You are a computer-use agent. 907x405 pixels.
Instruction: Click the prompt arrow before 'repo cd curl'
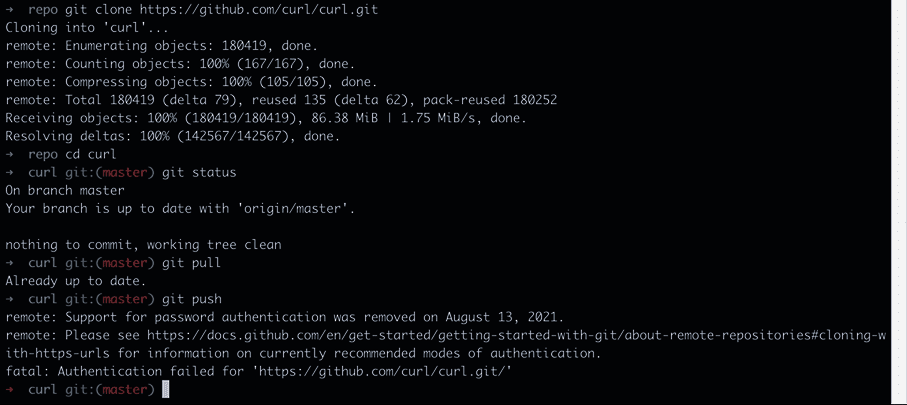pos(9,154)
